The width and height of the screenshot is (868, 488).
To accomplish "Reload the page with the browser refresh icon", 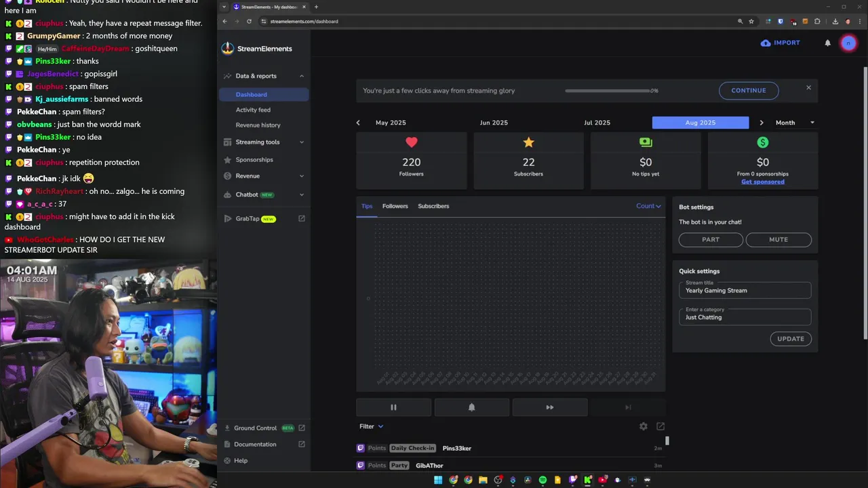I will pyautogui.click(x=249, y=21).
